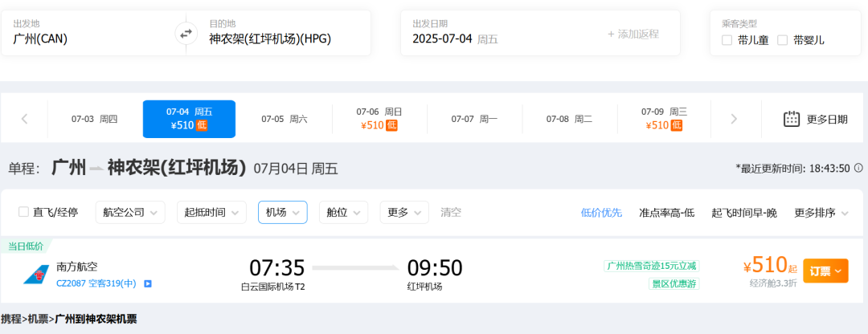
Task: Sort by 起飞时间早-晚
Action: click(744, 213)
